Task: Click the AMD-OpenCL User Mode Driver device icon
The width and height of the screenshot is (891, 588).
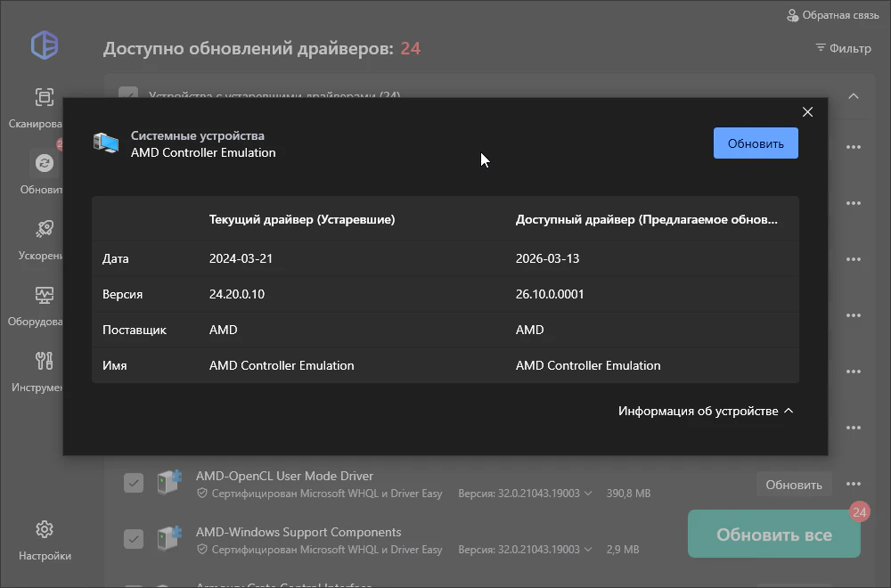Action: tap(168, 483)
